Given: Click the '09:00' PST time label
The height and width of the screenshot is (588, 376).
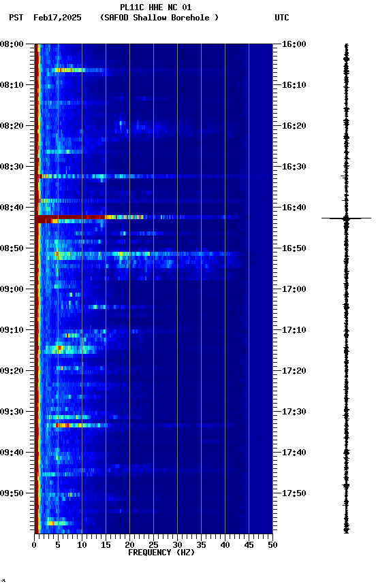Looking at the screenshot, I should click(x=12, y=289).
